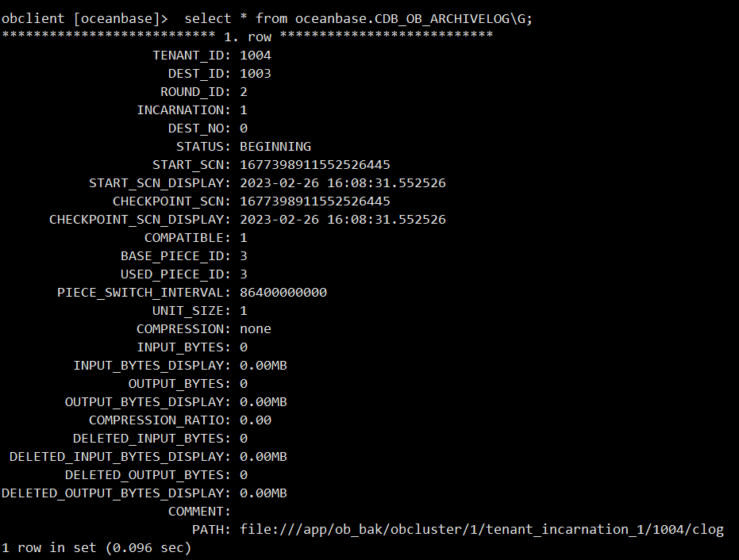Image resolution: width=739 pixels, height=560 pixels.
Task: Select the START_SCN number value
Action: (x=315, y=165)
